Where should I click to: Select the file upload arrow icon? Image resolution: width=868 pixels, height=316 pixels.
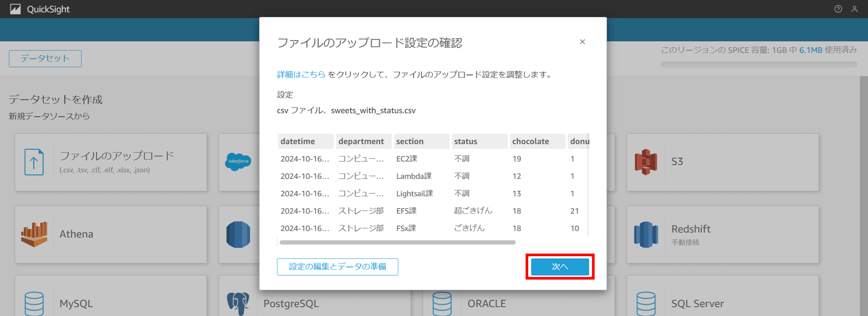pyautogui.click(x=34, y=162)
